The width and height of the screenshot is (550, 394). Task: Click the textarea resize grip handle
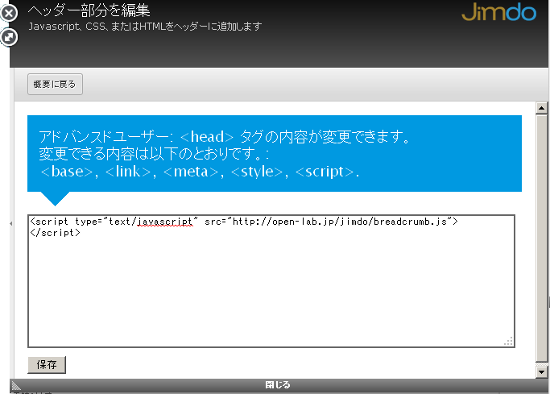click(509, 341)
